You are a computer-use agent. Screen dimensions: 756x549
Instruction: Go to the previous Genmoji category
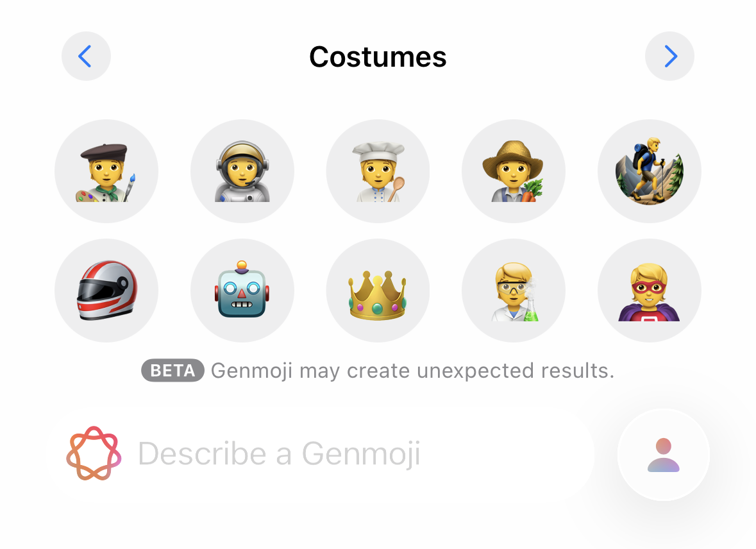(x=86, y=56)
